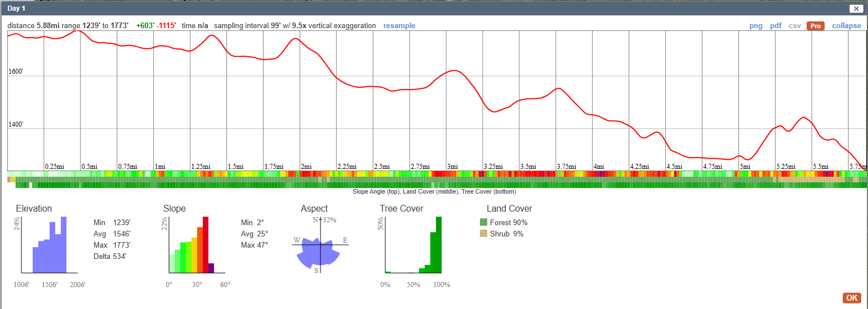Click the Tree Cover histogram chart
Viewport: 868px width, 309px height.
click(413, 245)
